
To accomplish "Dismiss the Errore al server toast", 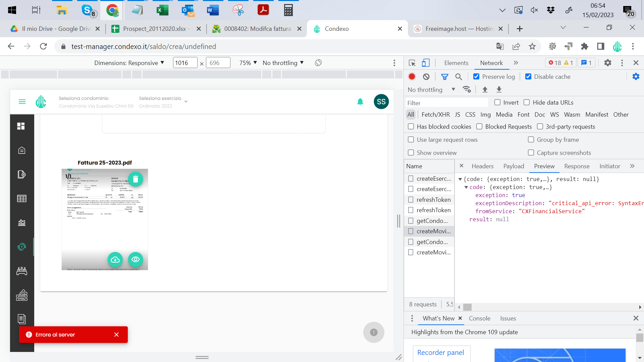I will [x=116, y=335].
